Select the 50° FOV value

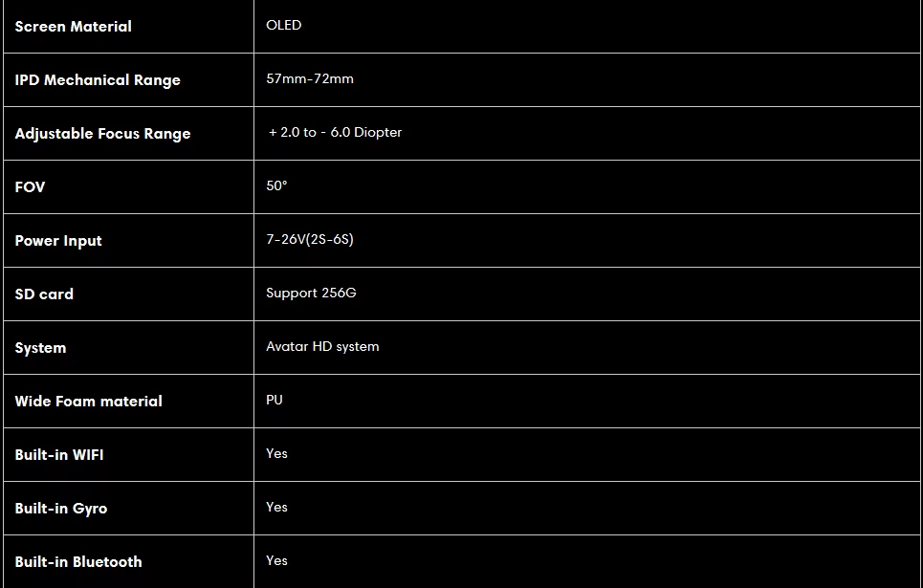(x=276, y=186)
